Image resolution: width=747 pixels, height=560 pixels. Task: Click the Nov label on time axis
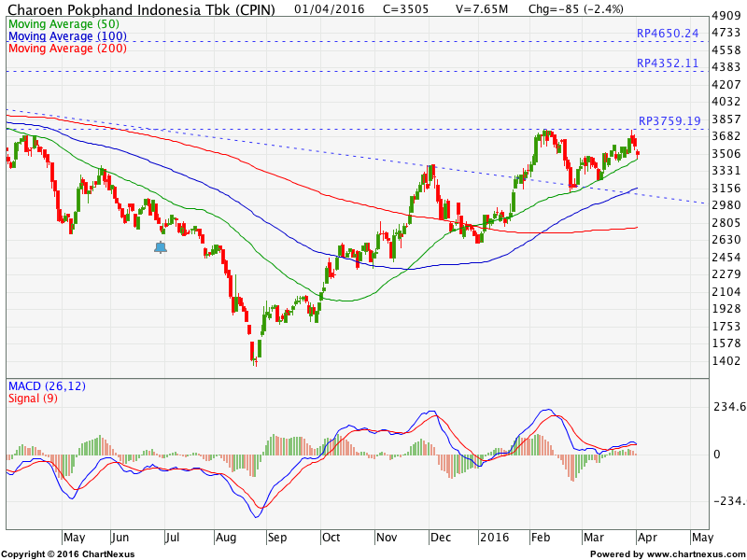pos(387,538)
